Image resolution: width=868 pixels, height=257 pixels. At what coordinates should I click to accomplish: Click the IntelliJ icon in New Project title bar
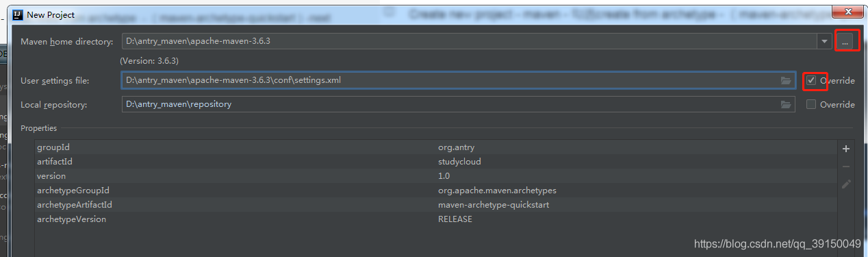[x=18, y=14]
